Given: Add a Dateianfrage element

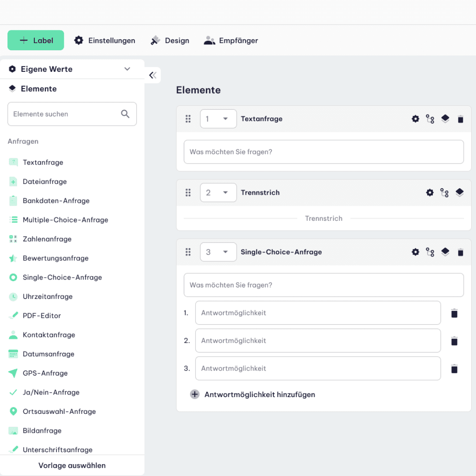Looking at the screenshot, I should [x=38, y=182].
